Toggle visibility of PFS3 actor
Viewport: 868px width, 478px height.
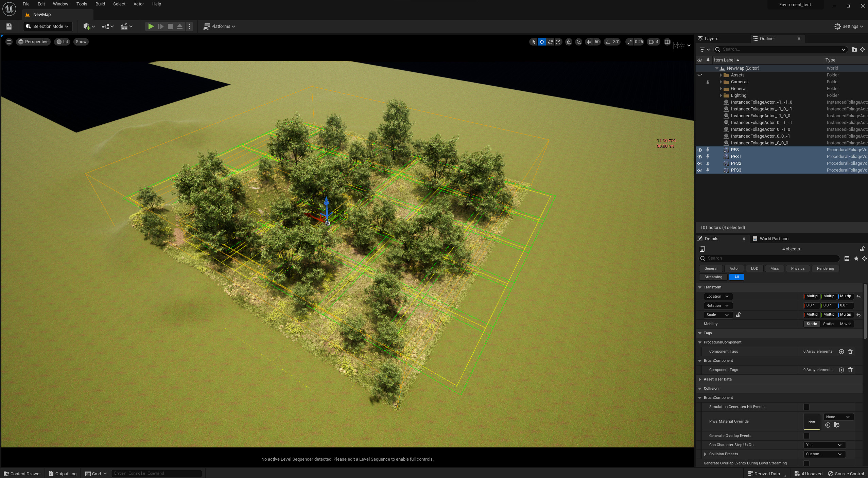pos(699,170)
